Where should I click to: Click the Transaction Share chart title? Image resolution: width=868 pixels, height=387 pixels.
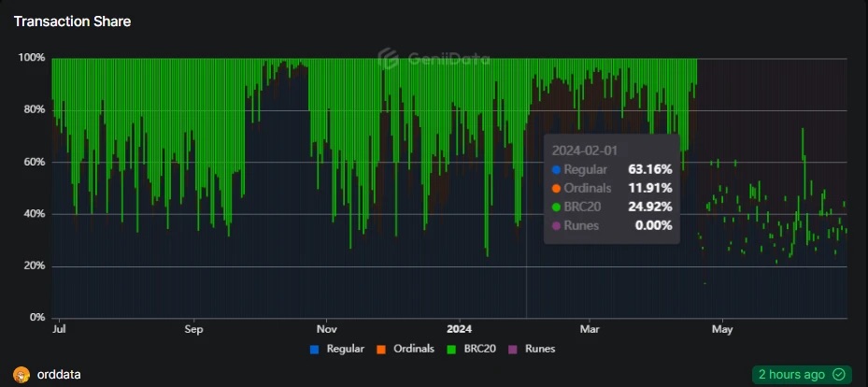(x=72, y=21)
